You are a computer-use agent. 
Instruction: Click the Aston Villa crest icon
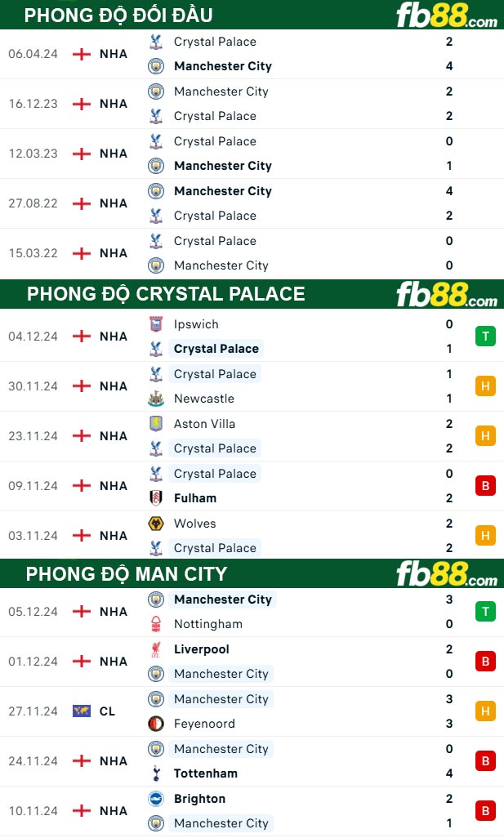155,423
